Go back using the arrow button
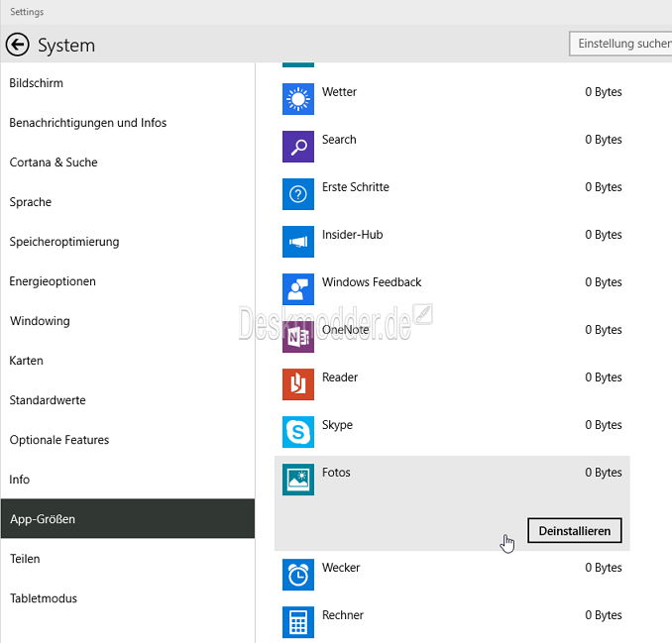 [x=18, y=45]
